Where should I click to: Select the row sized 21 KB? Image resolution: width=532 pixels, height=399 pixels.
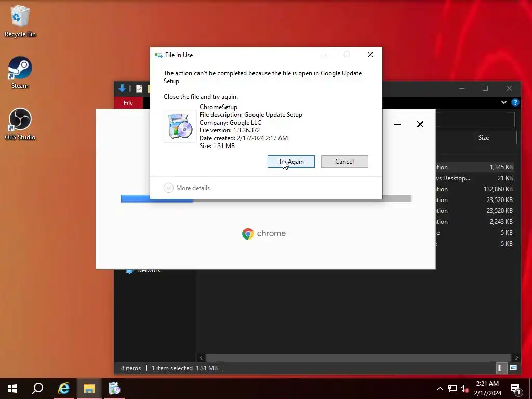click(475, 178)
